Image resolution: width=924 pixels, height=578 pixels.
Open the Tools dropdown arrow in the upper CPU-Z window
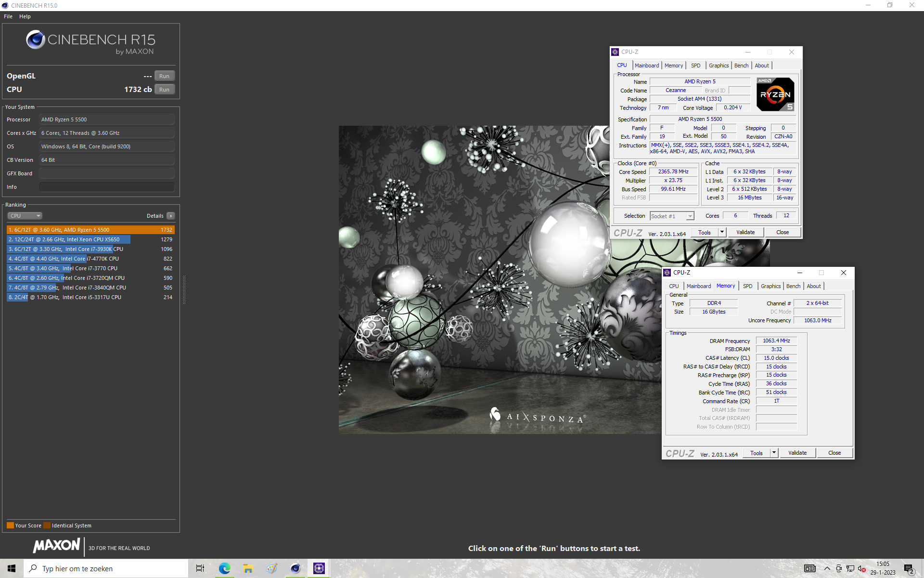point(721,232)
